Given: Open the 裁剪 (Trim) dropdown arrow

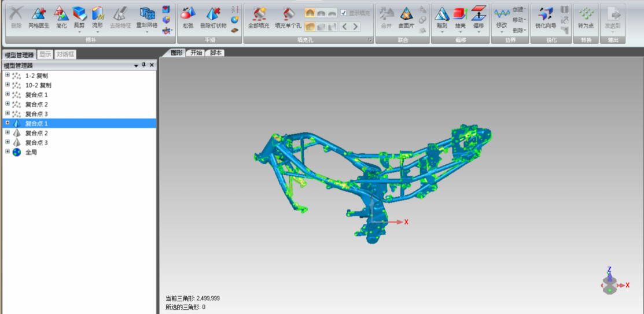Looking at the screenshot, I should (x=79, y=32).
